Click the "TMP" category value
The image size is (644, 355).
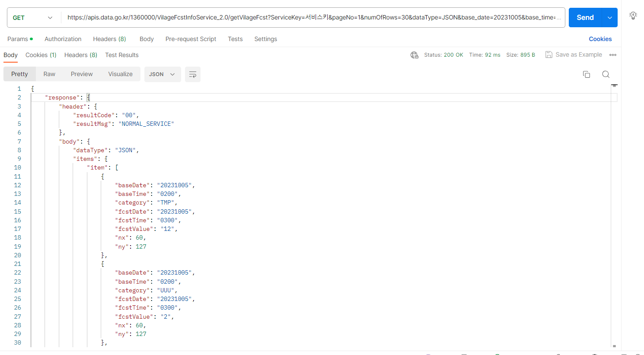(x=166, y=202)
